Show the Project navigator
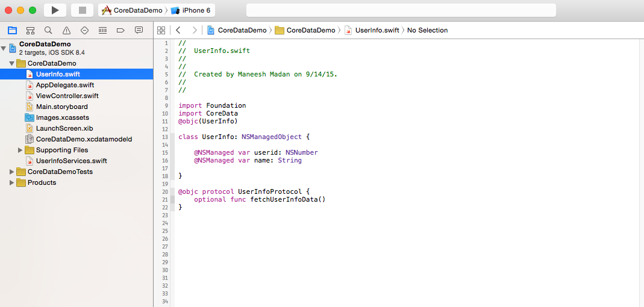Viewport: 644px width, 307px height. (x=12, y=30)
